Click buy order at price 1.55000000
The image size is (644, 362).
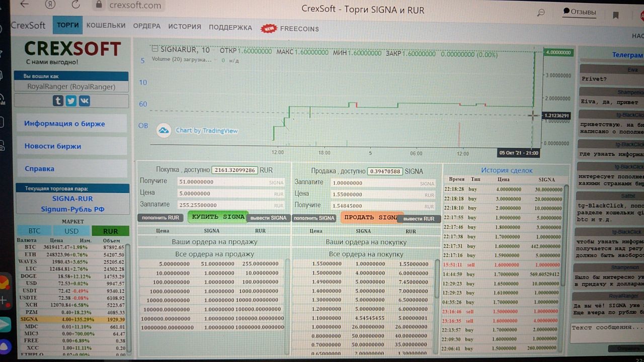coord(363,264)
